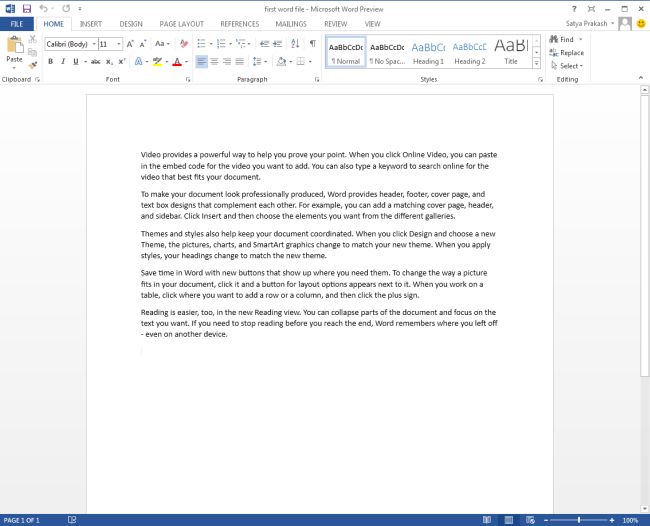Image resolution: width=650 pixels, height=526 pixels.
Task: Apply the Normal style
Action: [346, 51]
